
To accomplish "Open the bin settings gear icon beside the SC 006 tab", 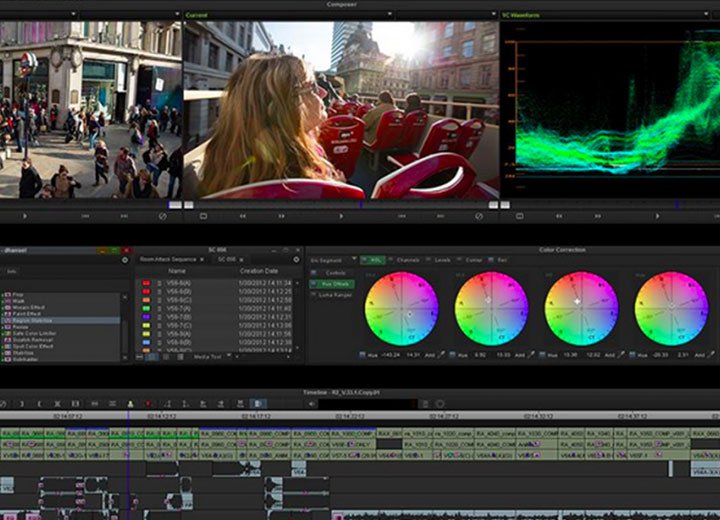I will pyautogui.click(x=296, y=260).
